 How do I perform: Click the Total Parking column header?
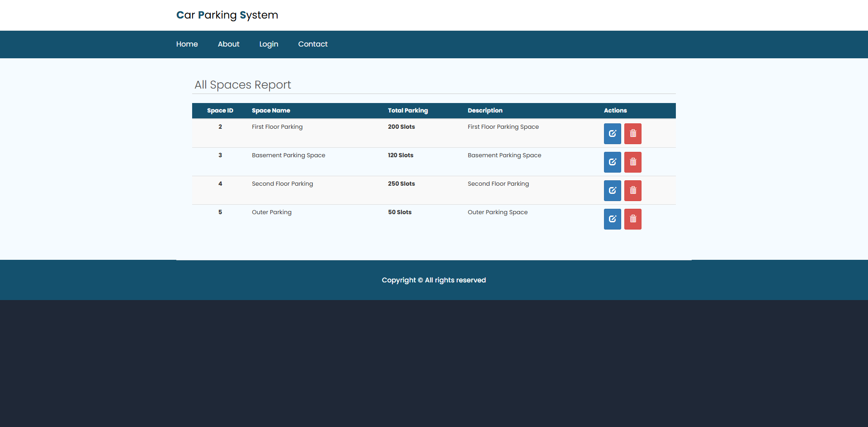(408, 110)
